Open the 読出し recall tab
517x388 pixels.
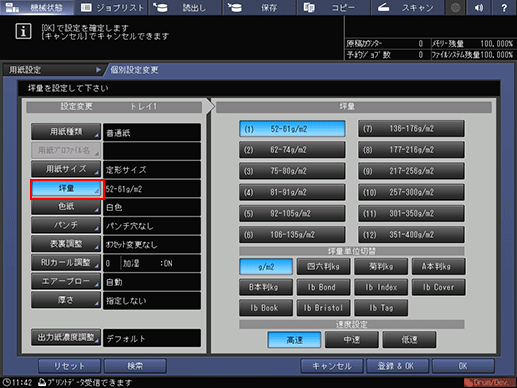pos(185,7)
